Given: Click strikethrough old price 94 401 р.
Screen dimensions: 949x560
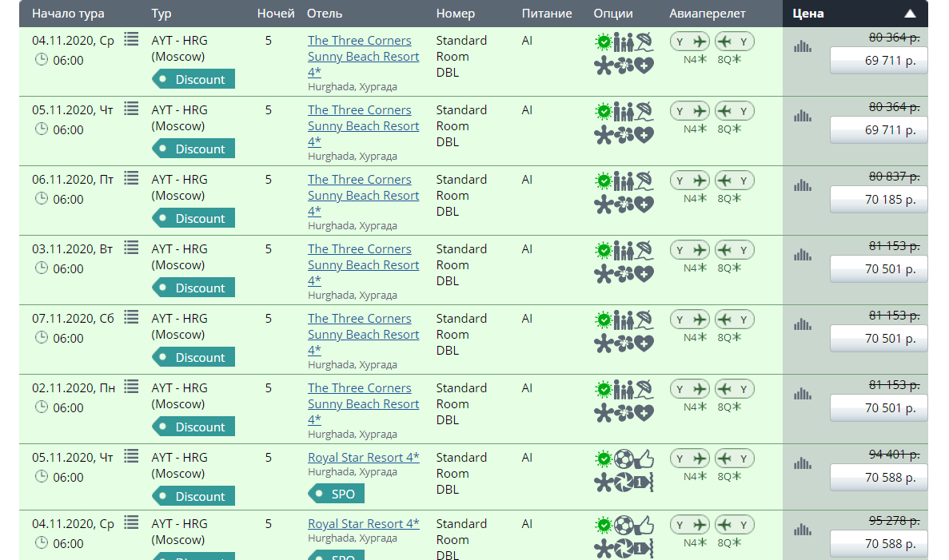Looking at the screenshot, I should coord(894,455).
